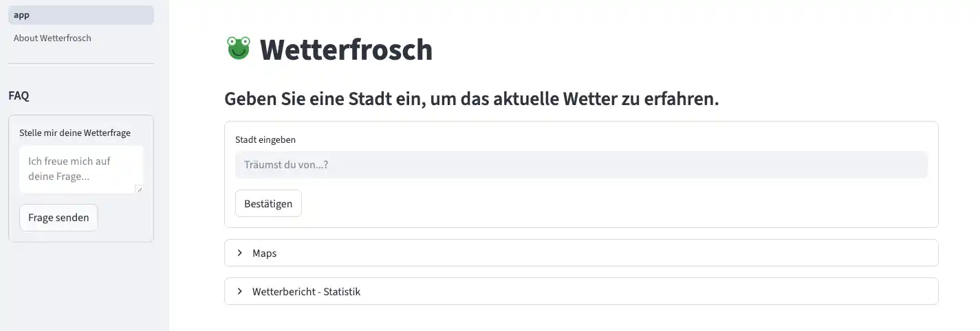The height and width of the screenshot is (331, 980).
Task: Click the frog emoji logo icon
Action: coord(239,48)
